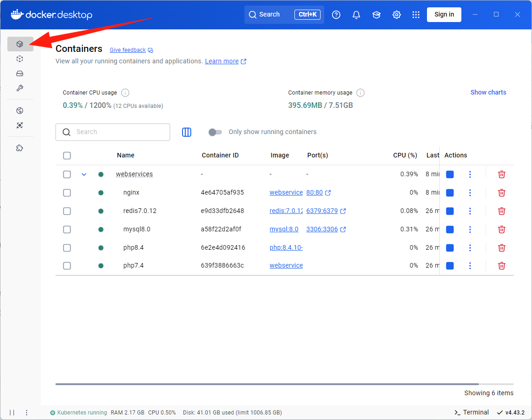Open more actions menu for redis7.0.12

[470, 211]
